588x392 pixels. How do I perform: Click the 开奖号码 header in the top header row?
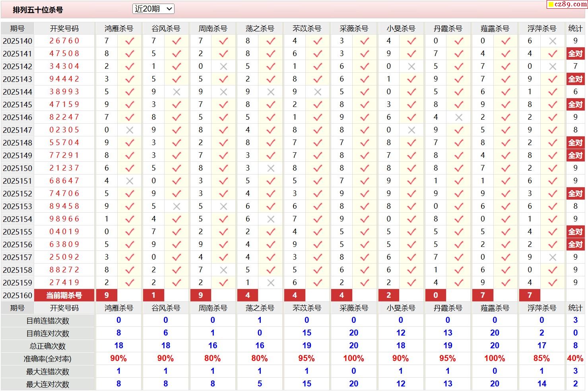pos(64,29)
